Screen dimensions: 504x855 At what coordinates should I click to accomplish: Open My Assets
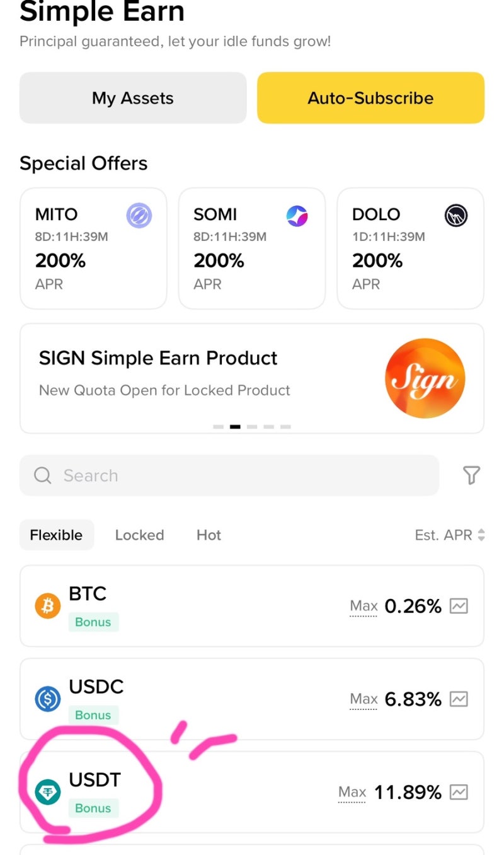coord(133,98)
